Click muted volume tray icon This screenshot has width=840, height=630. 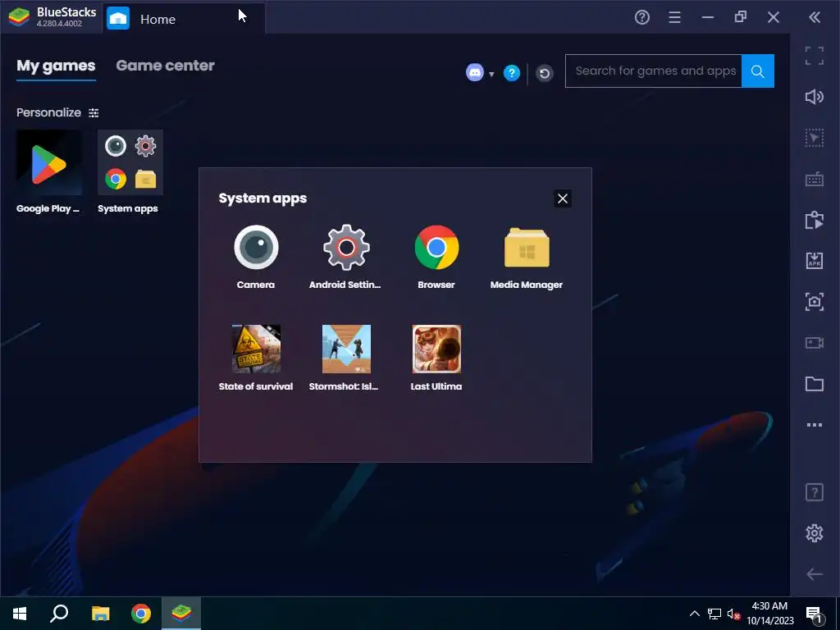click(x=734, y=614)
